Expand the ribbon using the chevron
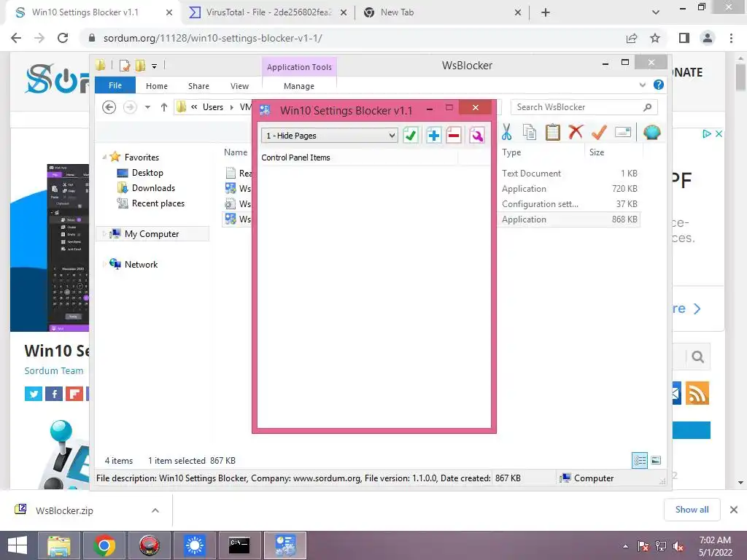This screenshot has width=747, height=560. coord(642,85)
